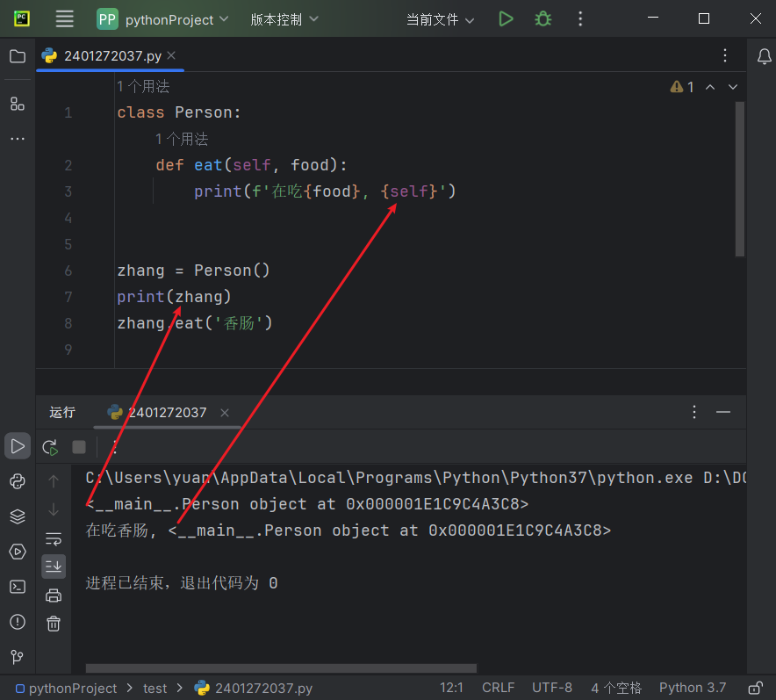The width and height of the screenshot is (776, 700).
Task: Open the Run tool window sidebar button
Action: click(x=18, y=446)
